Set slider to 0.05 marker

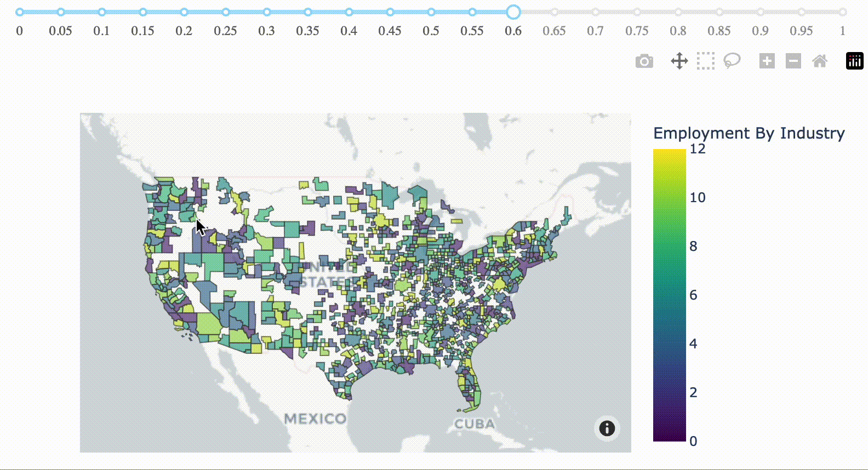click(61, 12)
